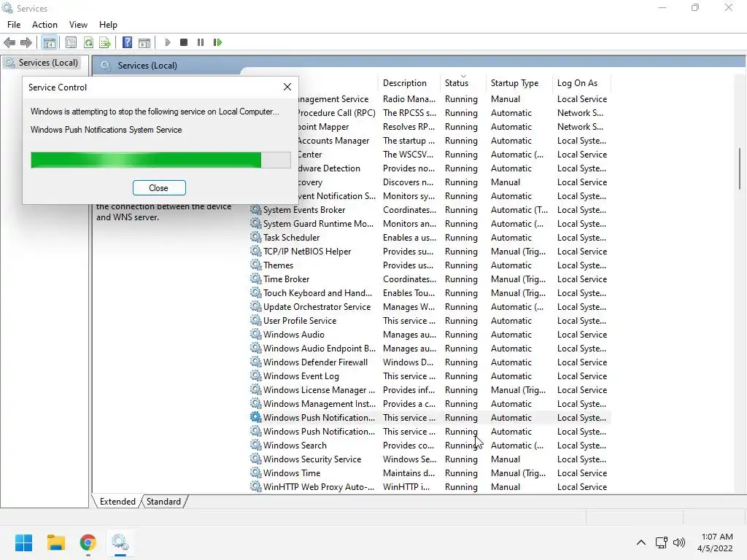Screen dimensions: 747x560
Task: Open the network icon in system tray
Action: point(661,542)
